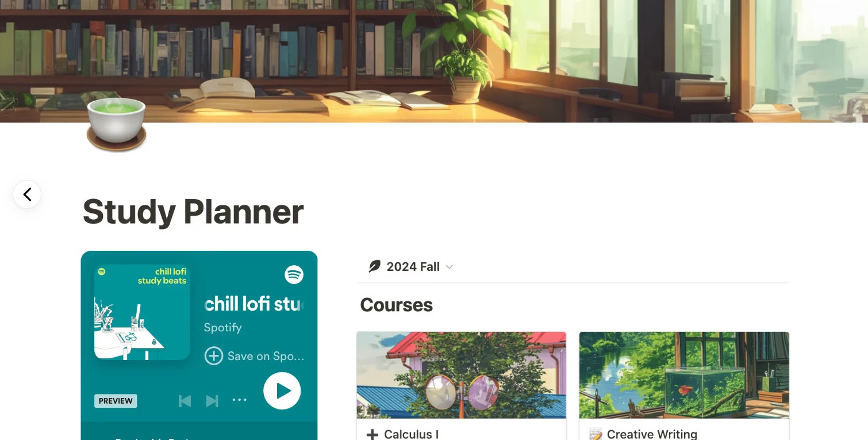The image size is (868, 440).
Task: Open the Calculus I course card
Action: 461,386
